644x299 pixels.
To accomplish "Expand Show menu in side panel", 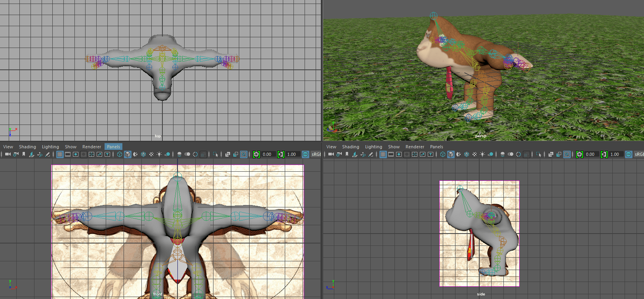I will pos(394,147).
